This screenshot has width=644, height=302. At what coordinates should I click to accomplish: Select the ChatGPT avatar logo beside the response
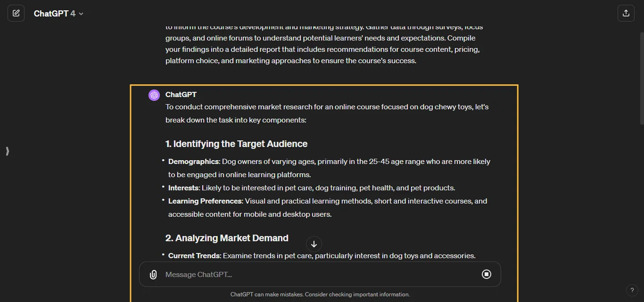click(154, 95)
